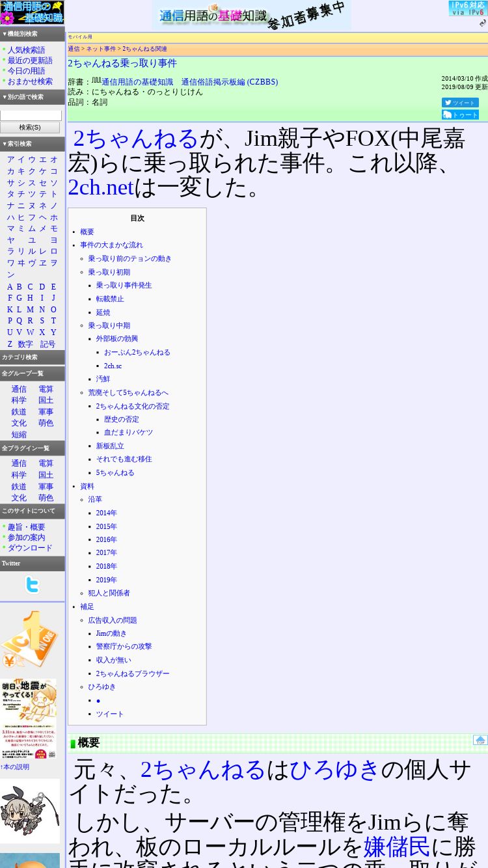Jump to おーぷん2ちゃんねる in contents
The width and height of the screenshot is (488, 868).
(137, 353)
